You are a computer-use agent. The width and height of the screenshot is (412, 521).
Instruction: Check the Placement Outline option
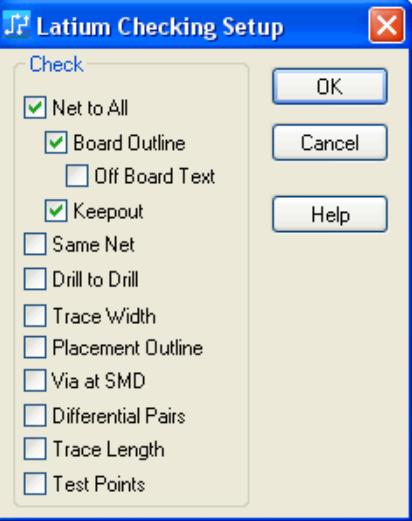click(x=35, y=347)
